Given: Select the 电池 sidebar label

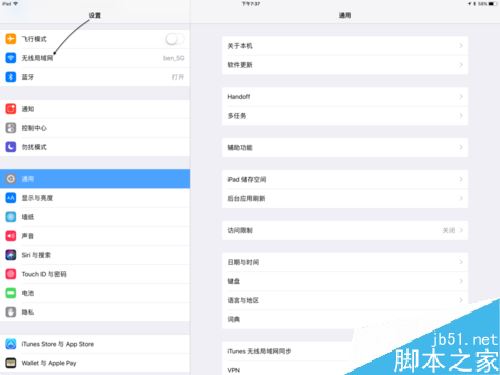Looking at the screenshot, I should (x=28, y=293).
